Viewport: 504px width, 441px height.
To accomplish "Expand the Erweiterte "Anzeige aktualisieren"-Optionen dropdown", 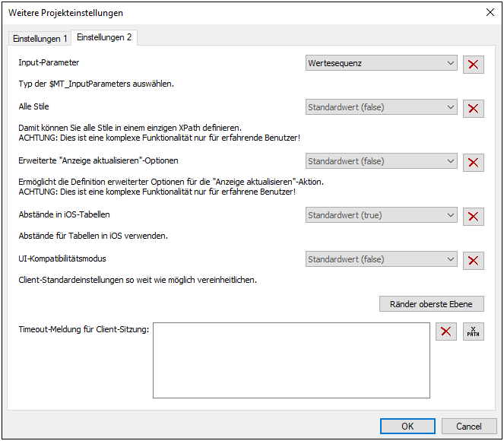I will click(381, 161).
